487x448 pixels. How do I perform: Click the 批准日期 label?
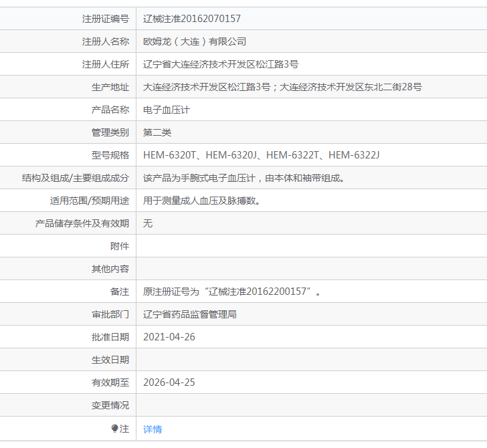pos(110,337)
